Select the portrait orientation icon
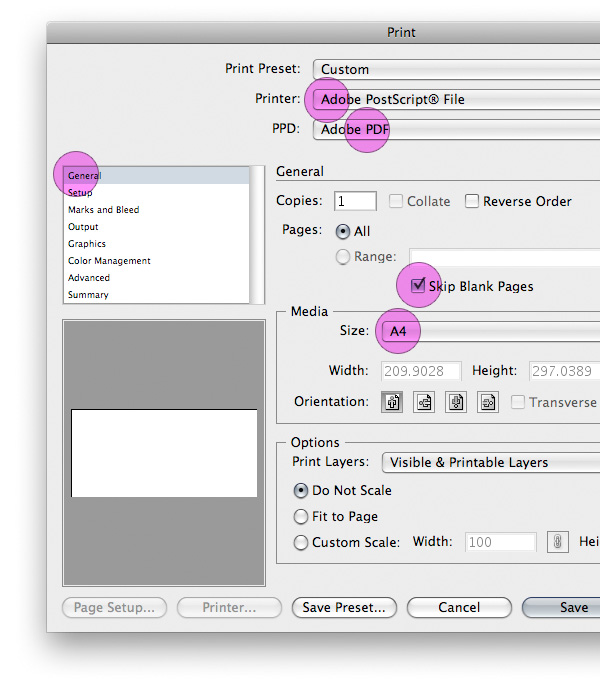The width and height of the screenshot is (600, 684). click(x=392, y=402)
